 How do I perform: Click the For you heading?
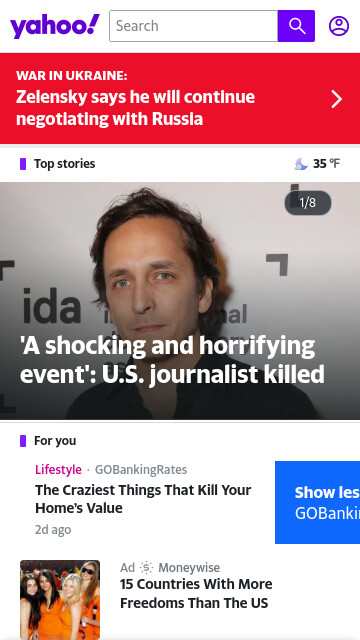click(55, 441)
